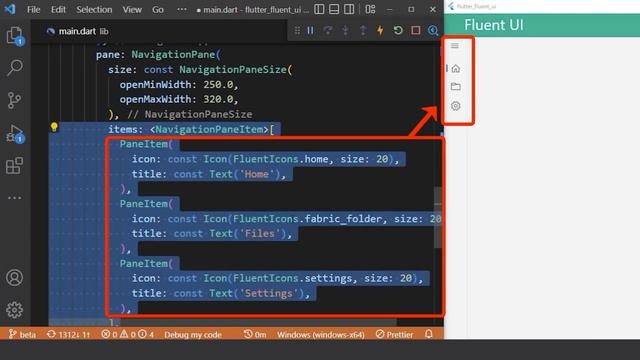Show hidden menu bar items ellipsis
This screenshot has width=640, height=360.
(x=182, y=9)
